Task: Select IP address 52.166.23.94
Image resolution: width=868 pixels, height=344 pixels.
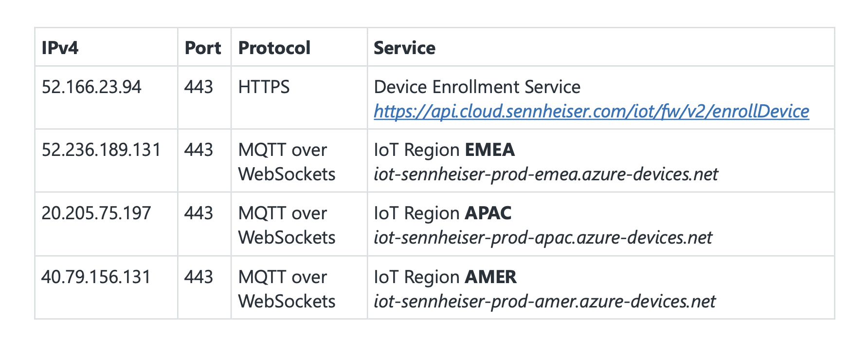Action: 91,87
